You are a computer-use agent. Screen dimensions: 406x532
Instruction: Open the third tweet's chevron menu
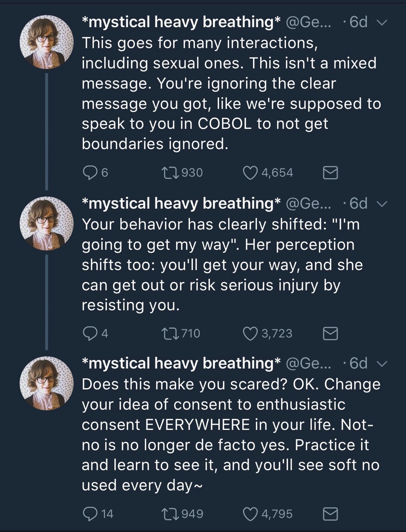382,364
